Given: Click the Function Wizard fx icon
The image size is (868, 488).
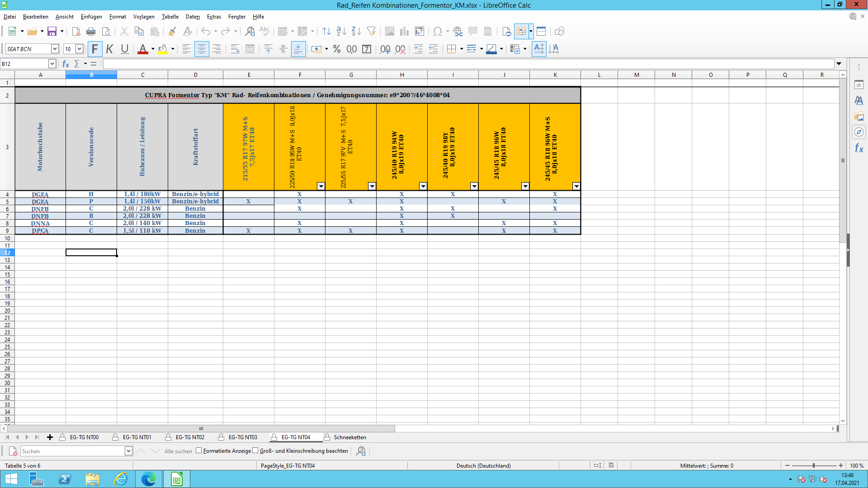Looking at the screenshot, I should tap(66, 64).
